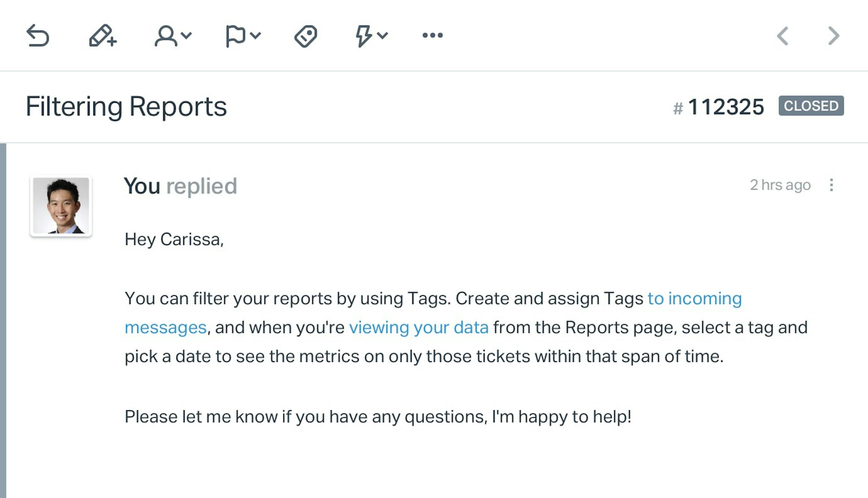
Task: Navigate to next ticket with right chevron
Action: tap(833, 36)
